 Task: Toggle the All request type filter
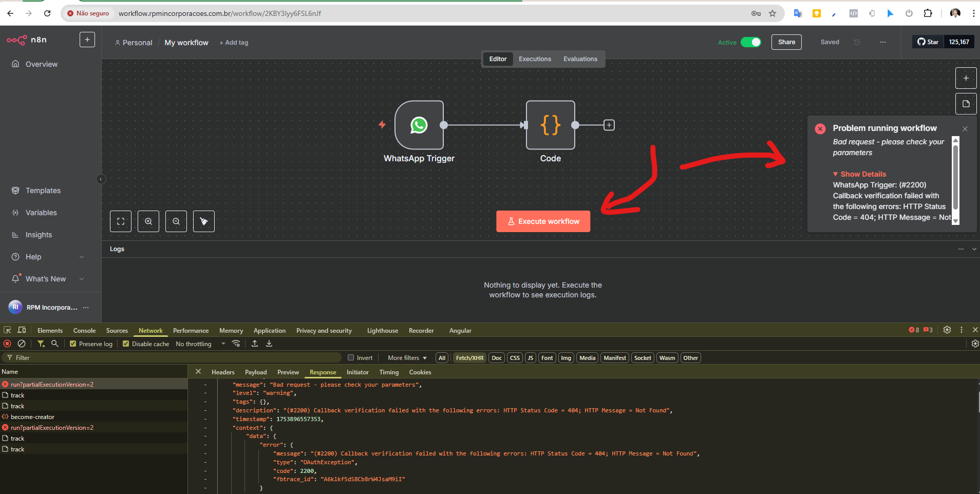click(x=442, y=358)
